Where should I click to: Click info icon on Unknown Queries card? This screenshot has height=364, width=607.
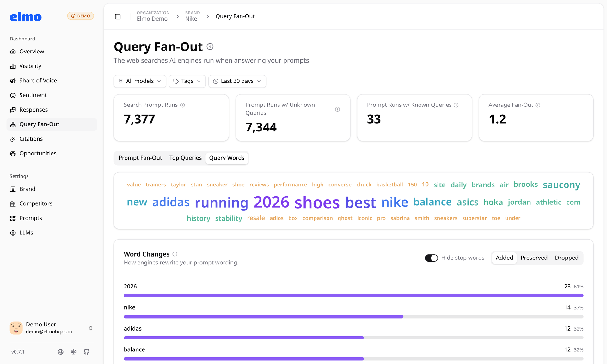click(x=337, y=109)
